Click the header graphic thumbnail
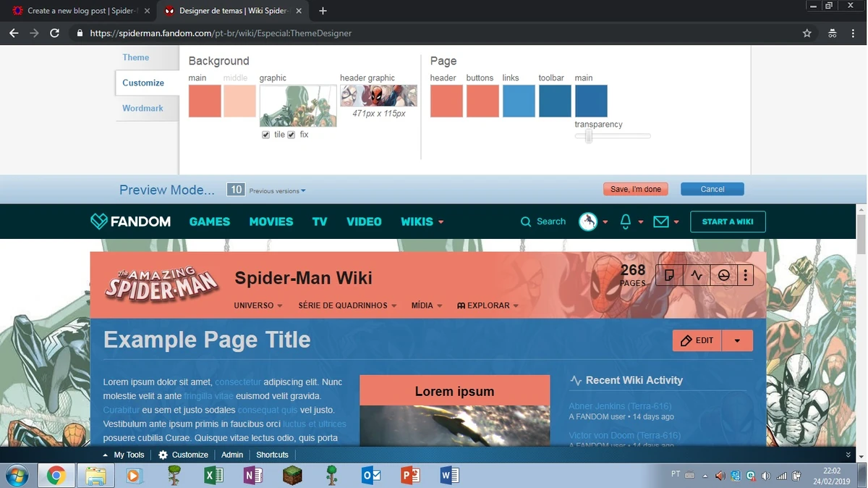 378,95
